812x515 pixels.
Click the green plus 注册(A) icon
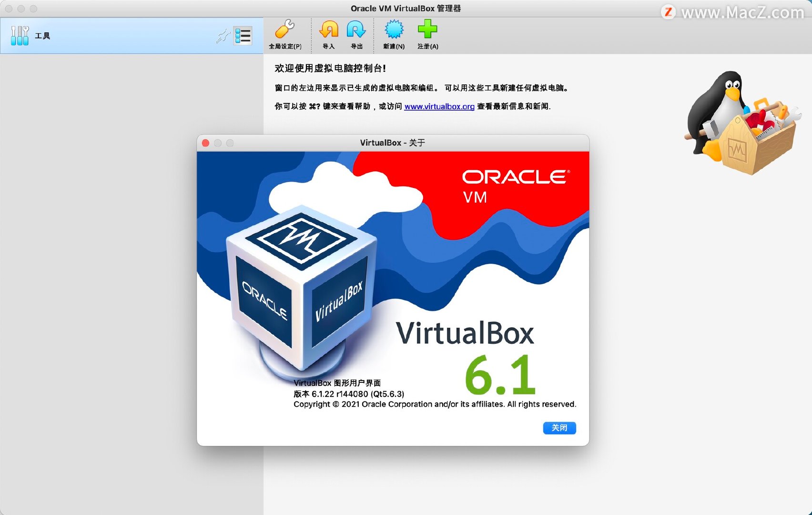pos(427,30)
